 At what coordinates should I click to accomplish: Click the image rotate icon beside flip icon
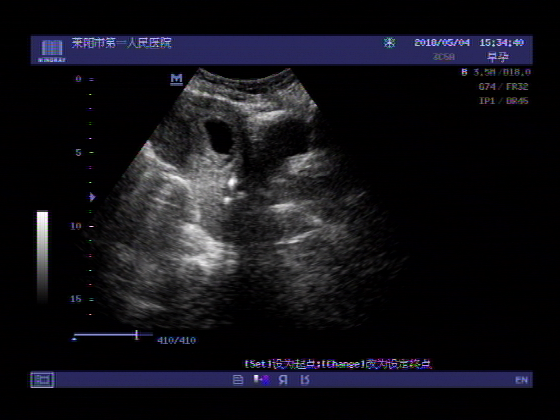305,380
